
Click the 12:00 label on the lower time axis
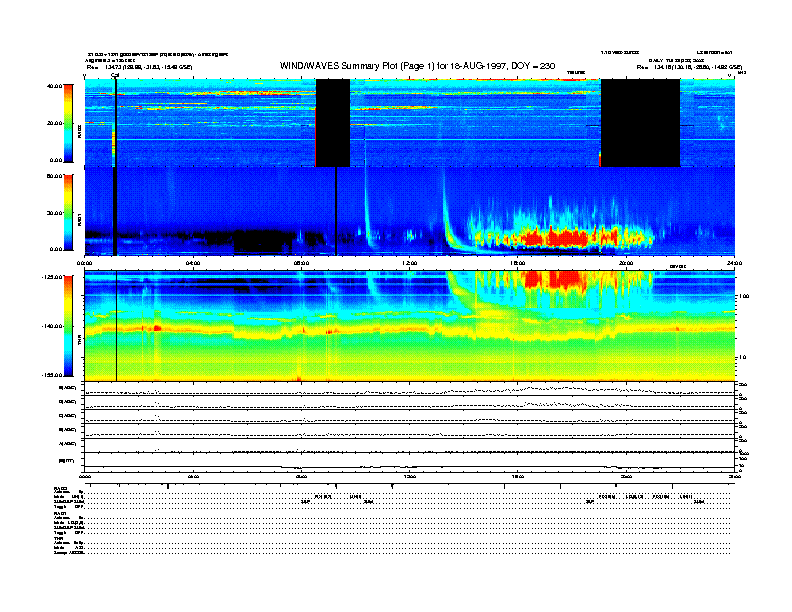pyautogui.click(x=410, y=476)
